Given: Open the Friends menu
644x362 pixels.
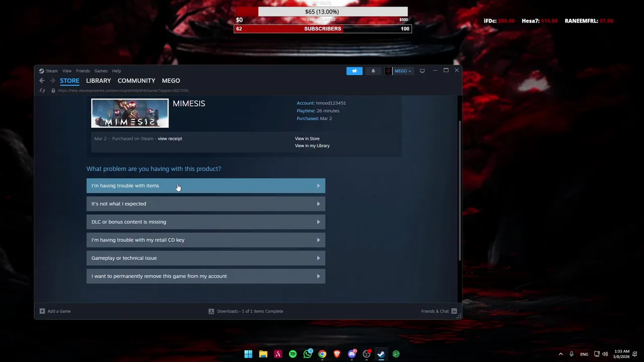Looking at the screenshot, I should [x=83, y=71].
